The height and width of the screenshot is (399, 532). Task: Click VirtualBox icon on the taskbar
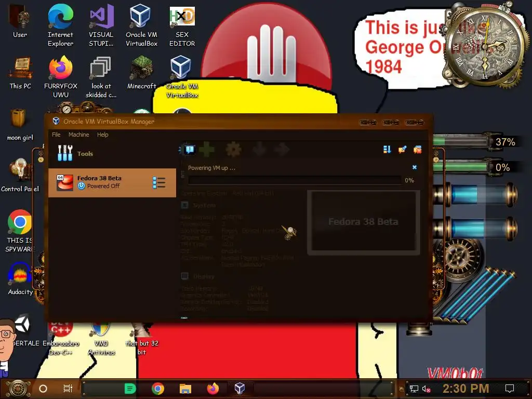click(240, 389)
